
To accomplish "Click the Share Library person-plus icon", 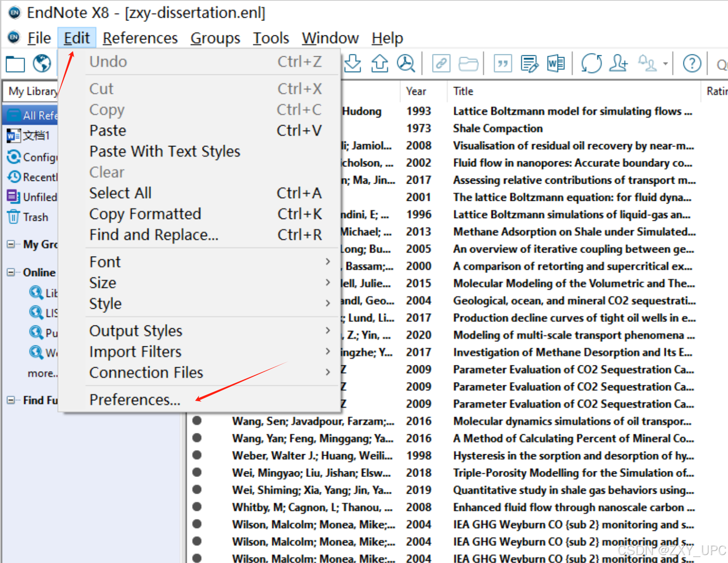I will point(618,63).
